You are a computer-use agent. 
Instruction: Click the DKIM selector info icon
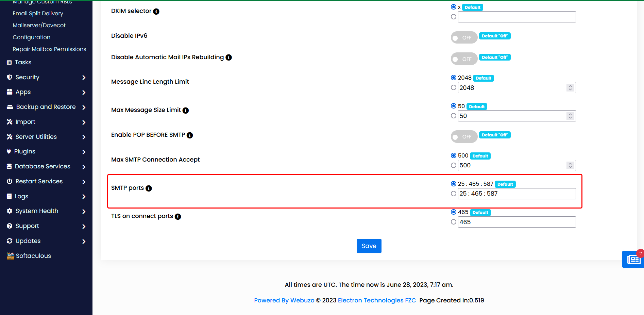[x=156, y=12]
